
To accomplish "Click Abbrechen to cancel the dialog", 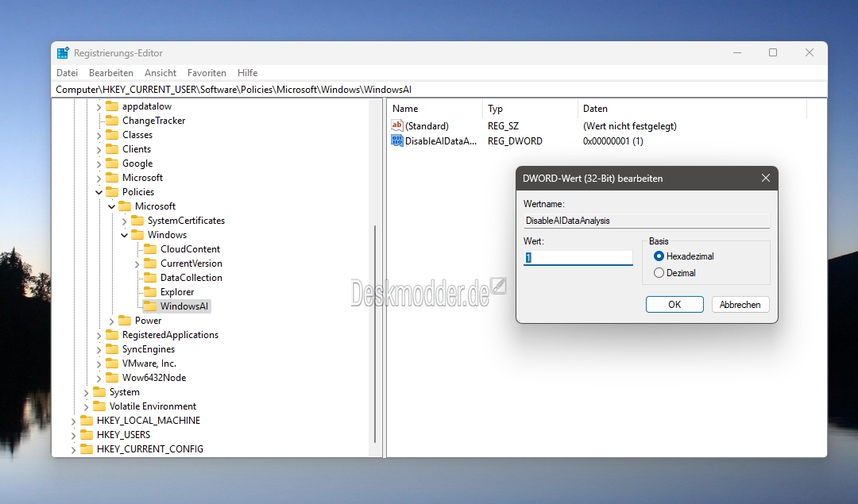I will [740, 305].
